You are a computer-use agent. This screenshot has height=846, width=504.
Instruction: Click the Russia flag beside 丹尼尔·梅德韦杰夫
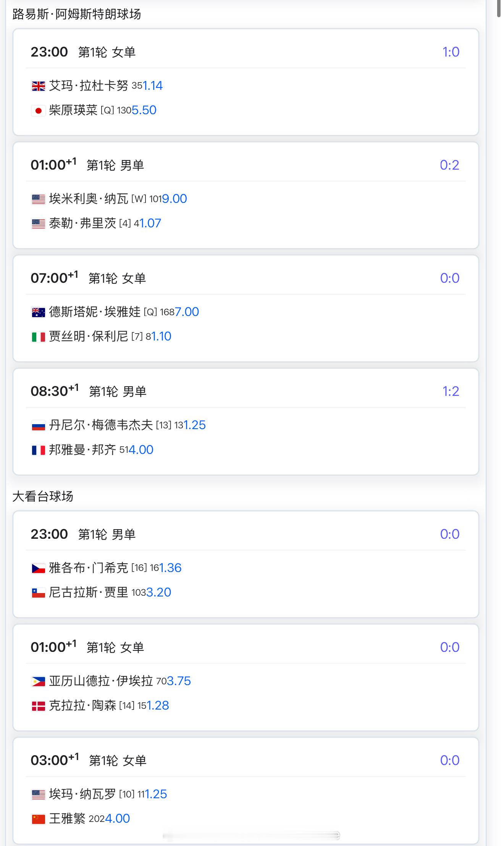click(x=38, y=426)
